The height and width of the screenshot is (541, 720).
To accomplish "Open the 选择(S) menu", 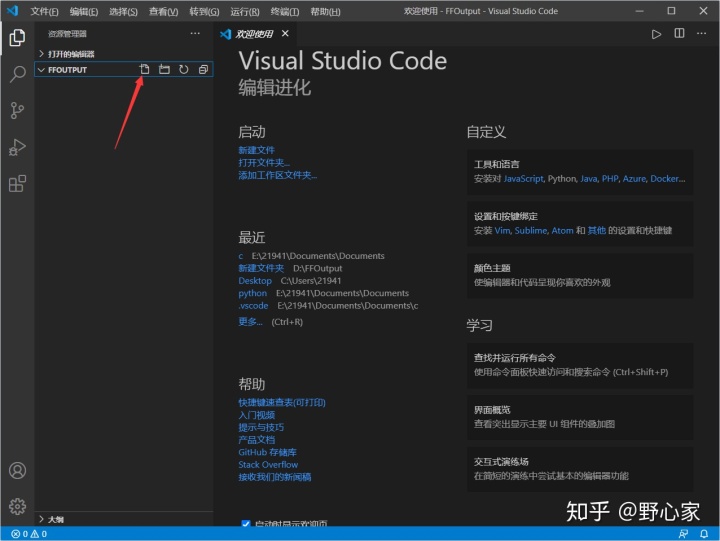I will coord(124,11).
